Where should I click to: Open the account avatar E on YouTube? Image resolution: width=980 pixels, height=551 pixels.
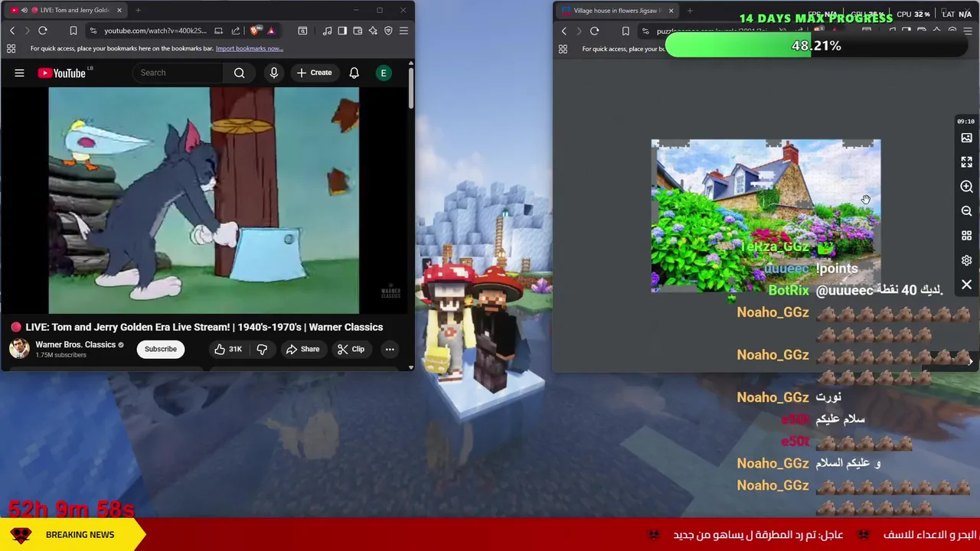click(384, 73)
